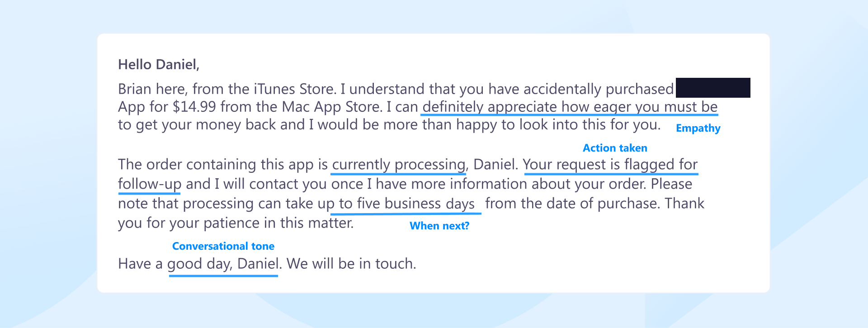
Task: Click the underlined "to five business days" phrase
Action: [x=406, y=204]
